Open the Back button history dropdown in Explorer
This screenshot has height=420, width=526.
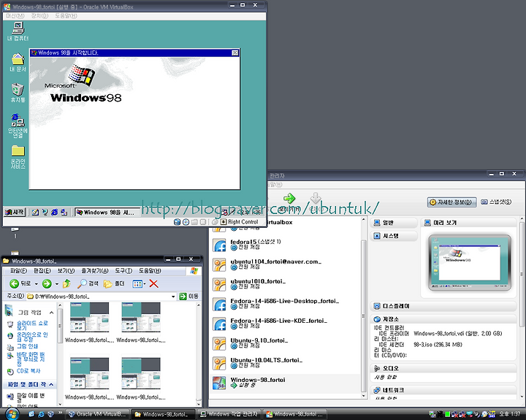click(37, 284)
